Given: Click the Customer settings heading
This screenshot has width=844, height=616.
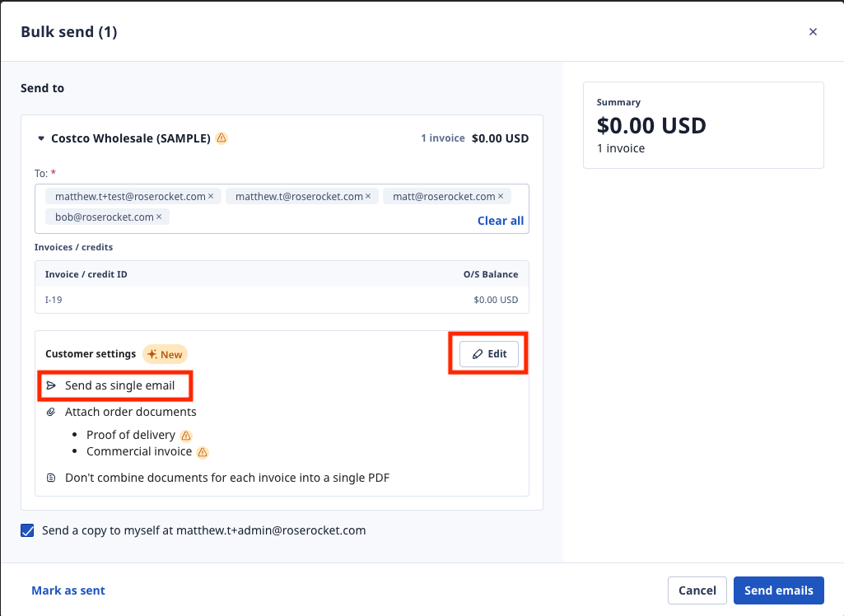Looking at the screenshot, I should click(91, 354).
